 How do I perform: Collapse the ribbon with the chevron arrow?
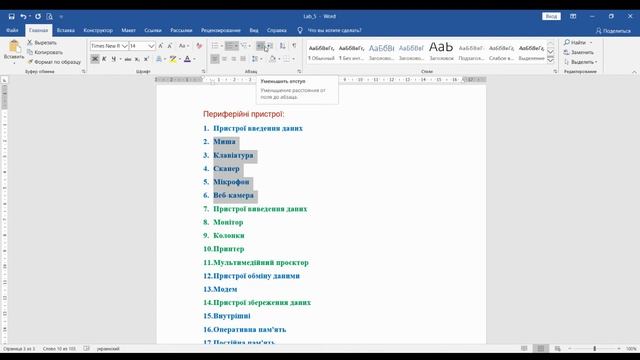tap(634, 72)
